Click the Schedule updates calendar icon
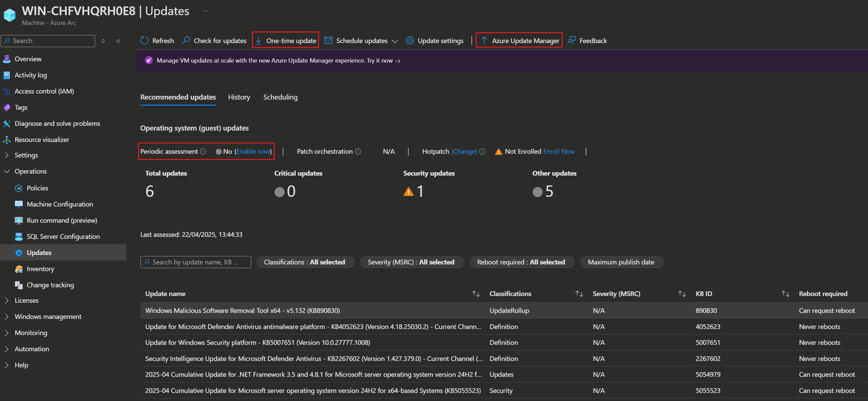Screen dimensions: 868x401 pyautogui.click(x=328, y=40)
